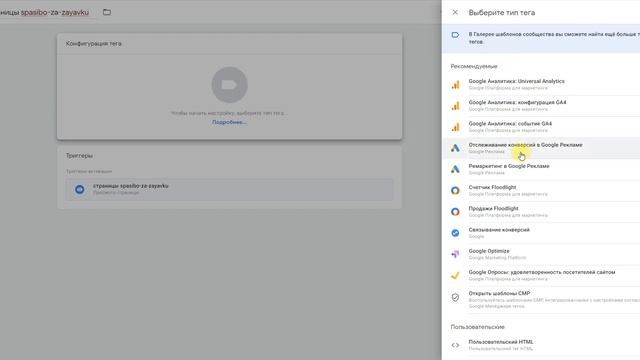
Task: Click the conversion linker icon
Action: tap(455, 233)
